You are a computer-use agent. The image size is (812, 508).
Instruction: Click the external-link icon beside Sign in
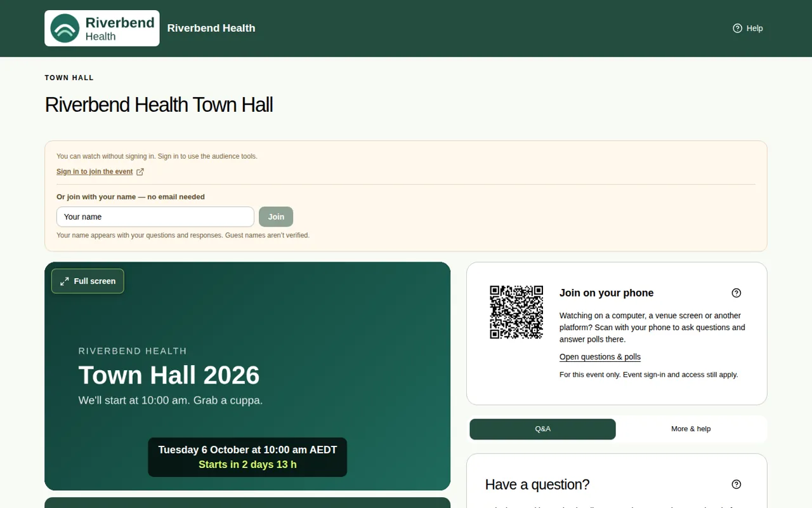pyautogui.click(x=140, y=171)
